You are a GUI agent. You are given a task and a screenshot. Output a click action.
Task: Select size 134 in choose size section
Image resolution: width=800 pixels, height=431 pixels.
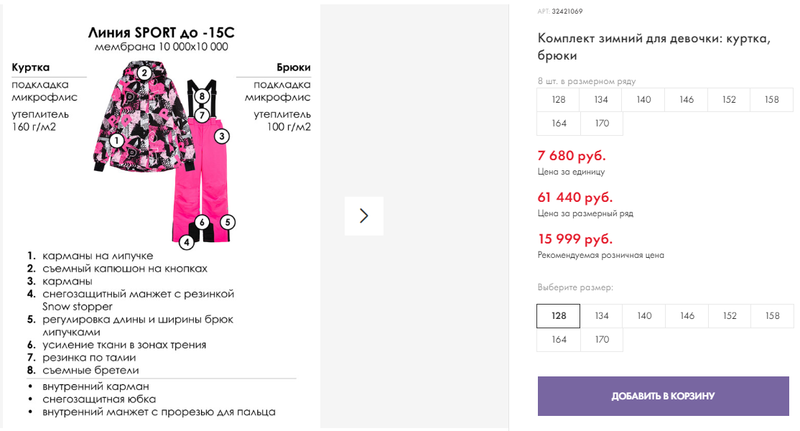[x=602, y=316]
